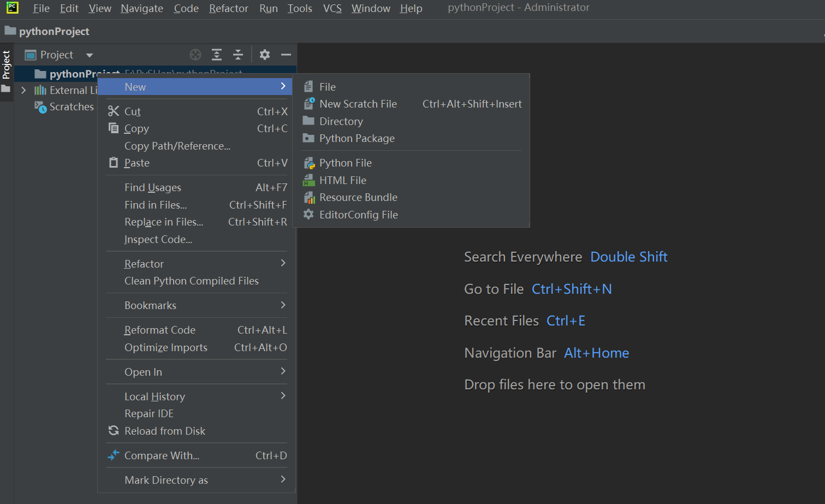Select the pythonProject root in tree
This screenshot has height=504, width=825.
click(x=85, y=74)
